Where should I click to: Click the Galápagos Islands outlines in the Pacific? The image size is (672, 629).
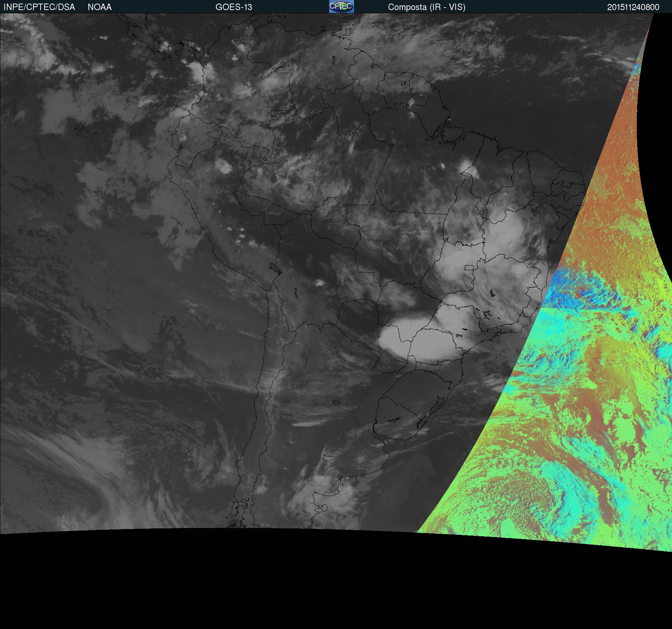[82, 131]
